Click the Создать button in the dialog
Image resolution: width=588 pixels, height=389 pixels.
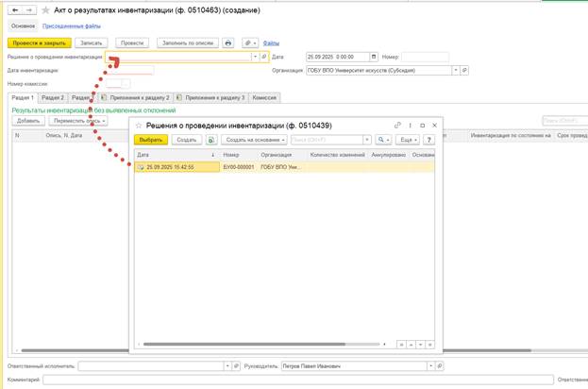pos(186,140)
